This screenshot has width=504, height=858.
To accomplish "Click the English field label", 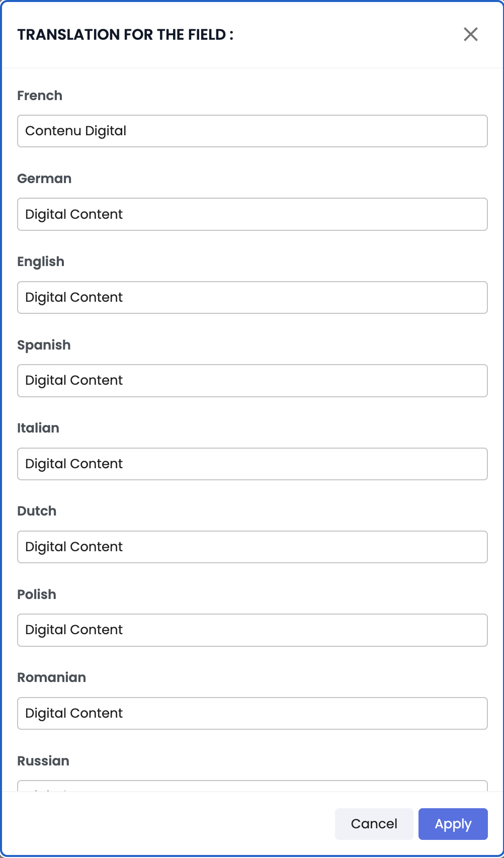I will tap(41, 262).
